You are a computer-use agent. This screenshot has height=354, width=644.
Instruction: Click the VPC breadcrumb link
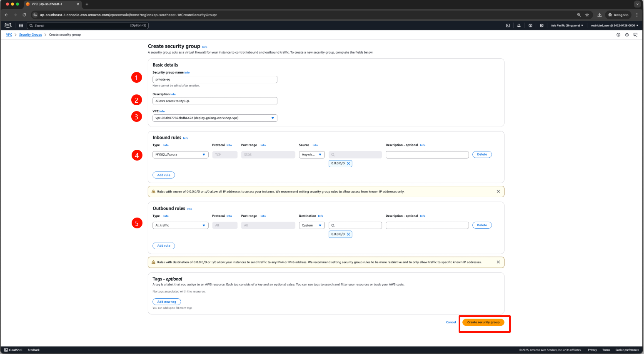click(9, 35)
